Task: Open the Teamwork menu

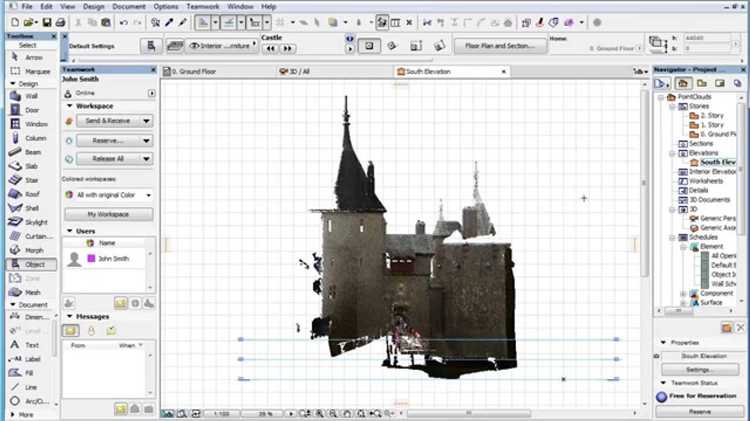Action: click(202, 7)
